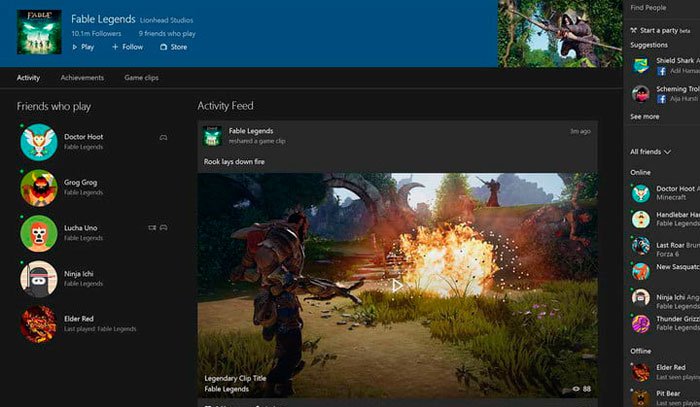Open Shield Shark suggestion avatar
Screen dimensions: 700x407
point(641,66)
